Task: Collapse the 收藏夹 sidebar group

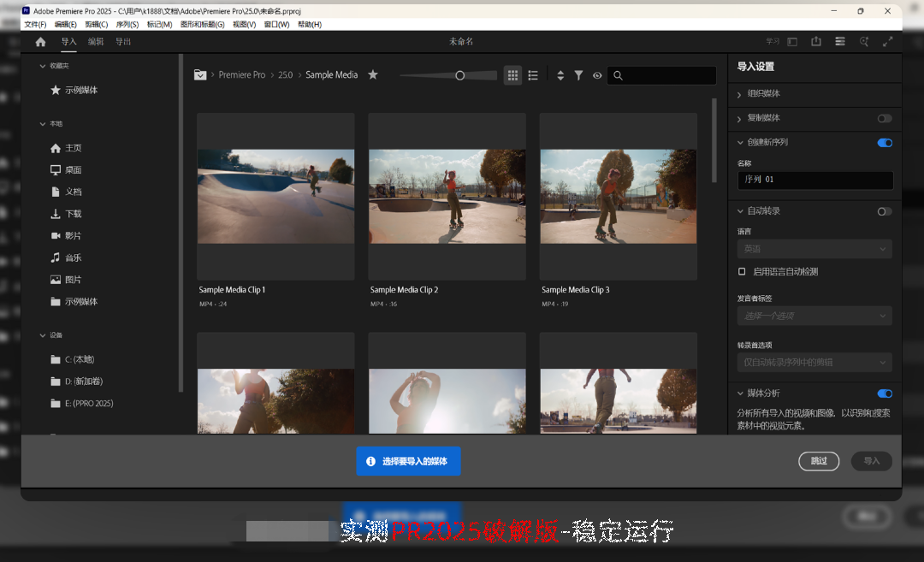Action: tap(43, 66)
